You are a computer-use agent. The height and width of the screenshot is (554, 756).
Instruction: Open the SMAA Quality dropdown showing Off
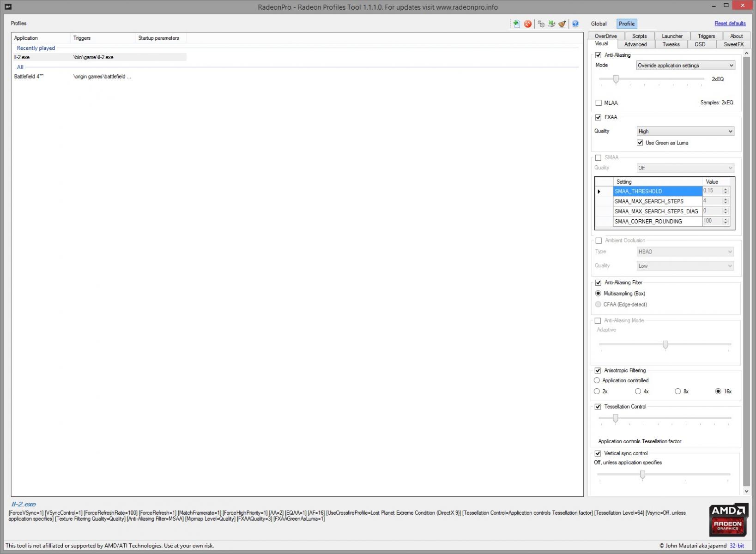(685, 168)
